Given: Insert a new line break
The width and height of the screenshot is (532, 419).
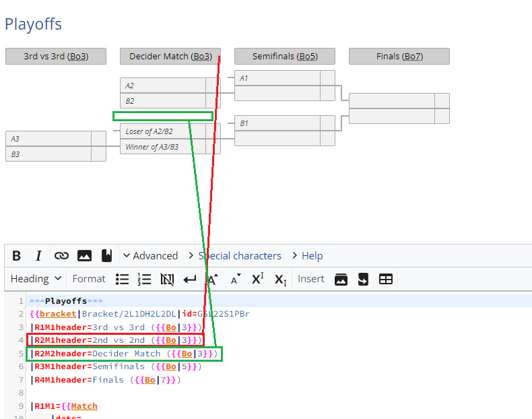Looking at the screenshot, I should pos(190,279).
